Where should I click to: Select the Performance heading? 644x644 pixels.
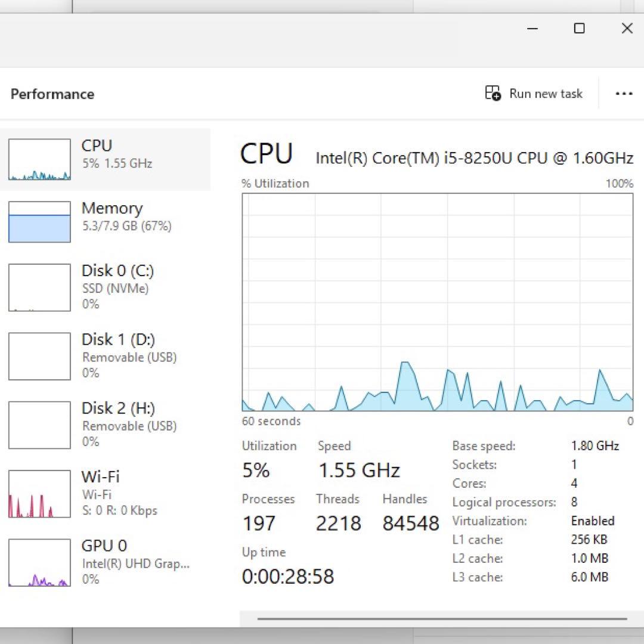(52, 94)
